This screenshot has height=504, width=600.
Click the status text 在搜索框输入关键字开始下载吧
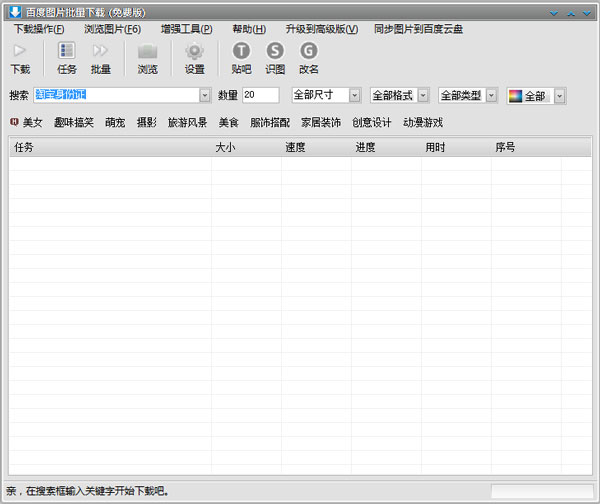pyautogui.click(x=97, y=491)
